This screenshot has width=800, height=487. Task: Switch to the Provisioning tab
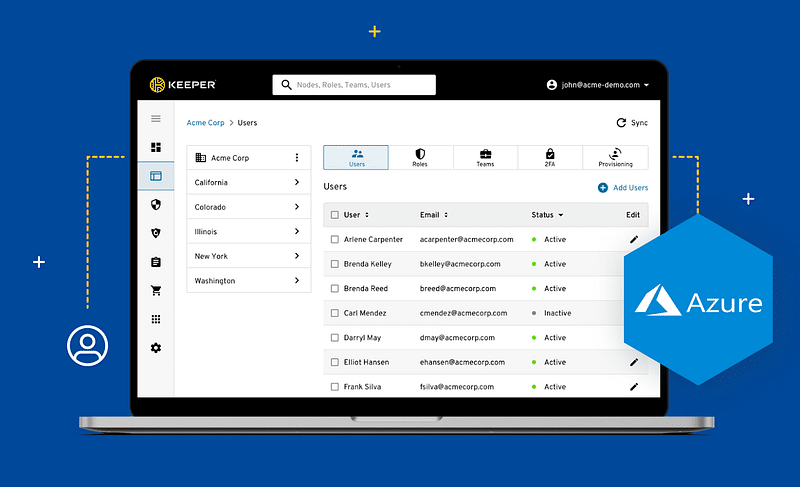click(615, 158)
